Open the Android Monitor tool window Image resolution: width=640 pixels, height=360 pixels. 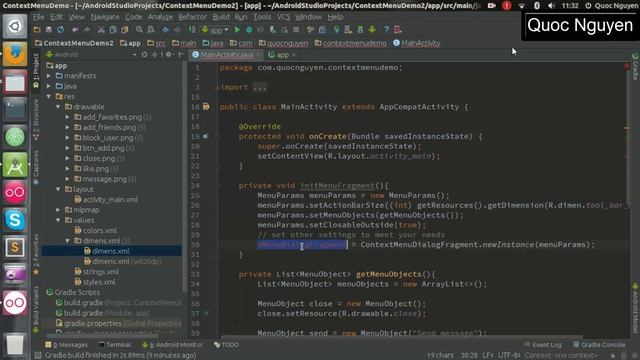pos(172,345)
